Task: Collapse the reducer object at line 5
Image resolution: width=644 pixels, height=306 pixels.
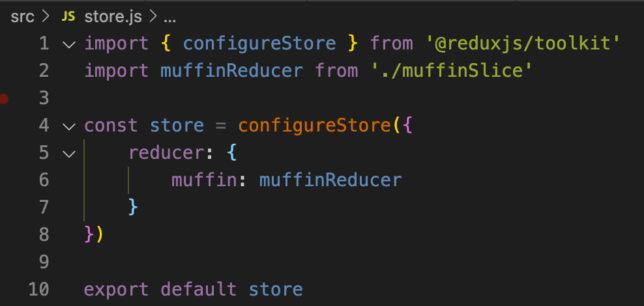Action: [69, 154]
